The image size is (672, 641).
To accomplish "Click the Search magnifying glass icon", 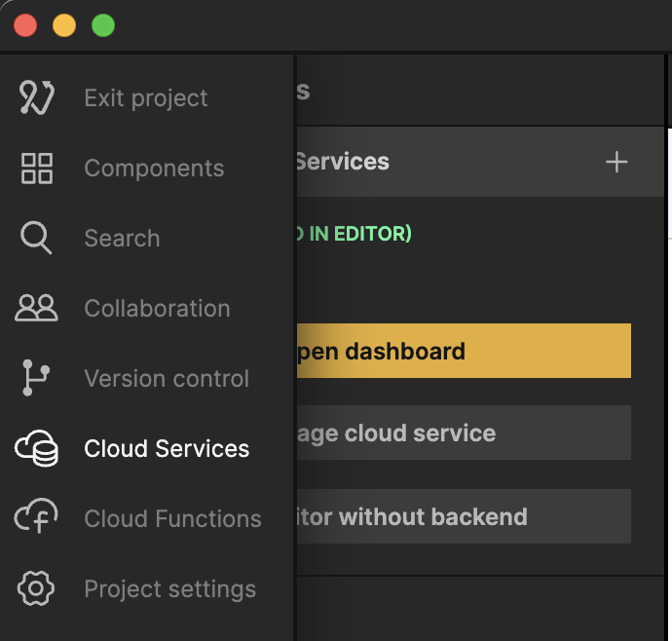I will pyautogui.click(x=36, y=239).
